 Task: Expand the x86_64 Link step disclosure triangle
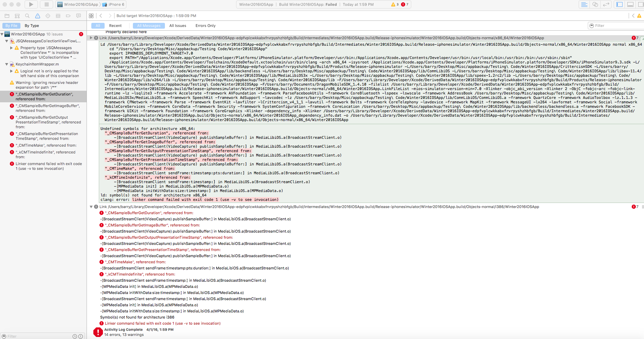pos(91,38)
